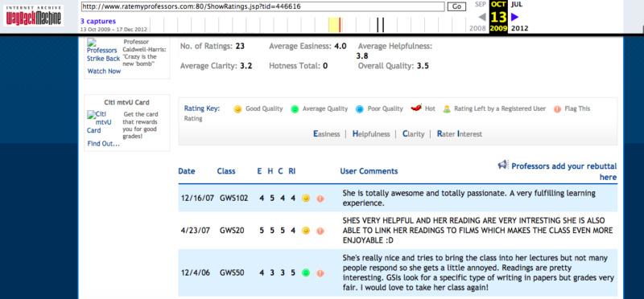
Task: Click User Comments column header
Action: coord(369,171)
